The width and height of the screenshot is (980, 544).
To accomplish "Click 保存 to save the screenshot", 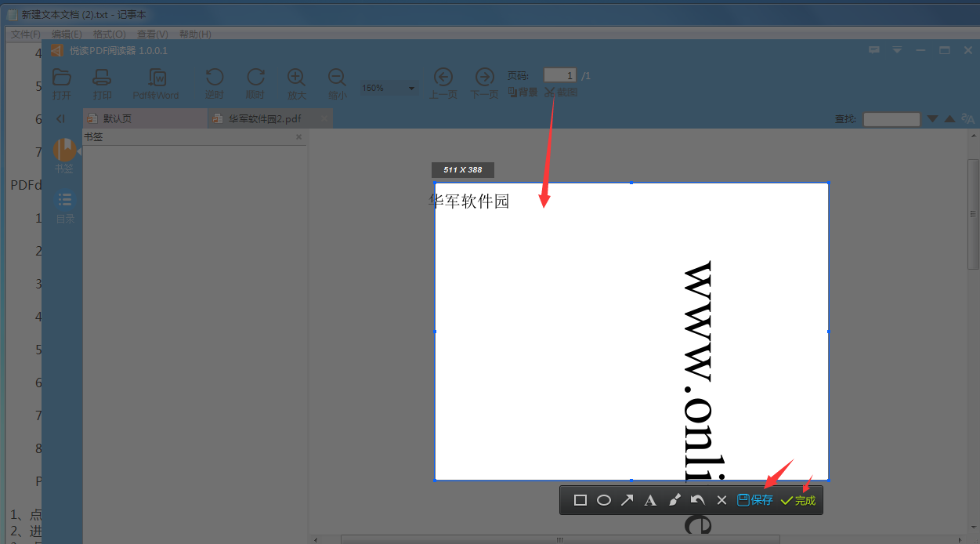I will [x=755, y=500].
